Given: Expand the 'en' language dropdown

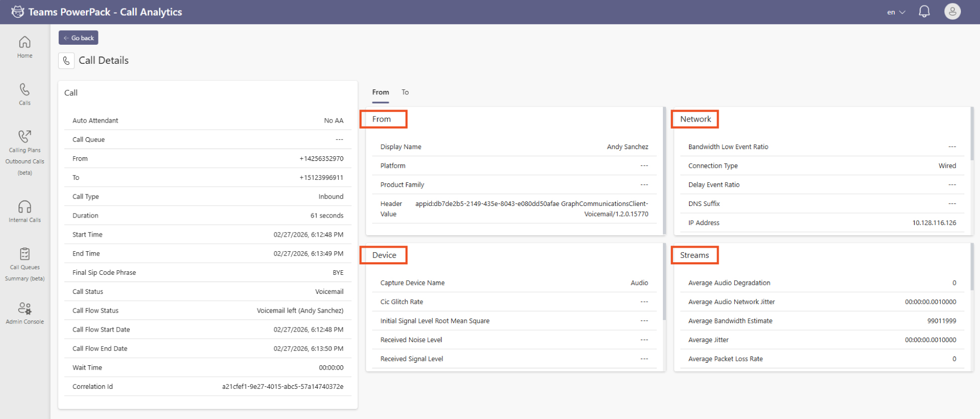Looking at the screenshot, I should (x=896, y=12).
